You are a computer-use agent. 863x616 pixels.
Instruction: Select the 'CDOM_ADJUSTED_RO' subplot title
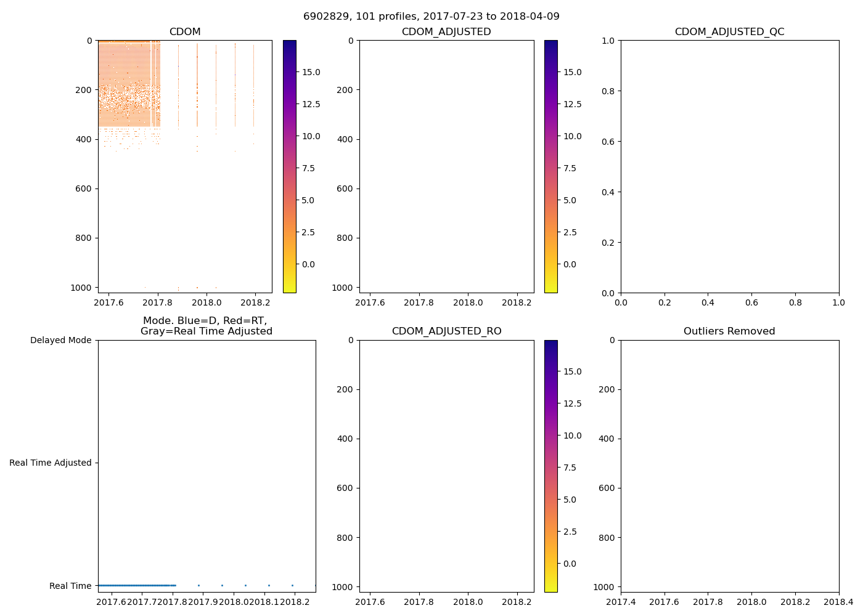446,331
